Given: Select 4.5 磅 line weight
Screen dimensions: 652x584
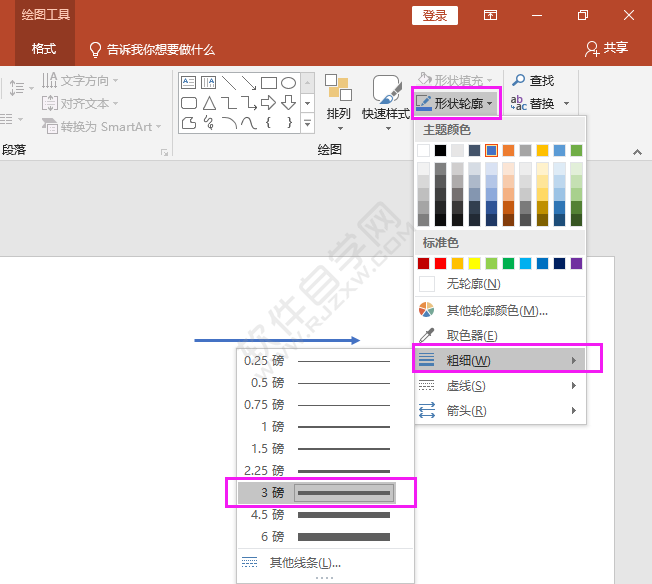Looking at the screenshot, I should pyautogui.click(x=317, y=515).
